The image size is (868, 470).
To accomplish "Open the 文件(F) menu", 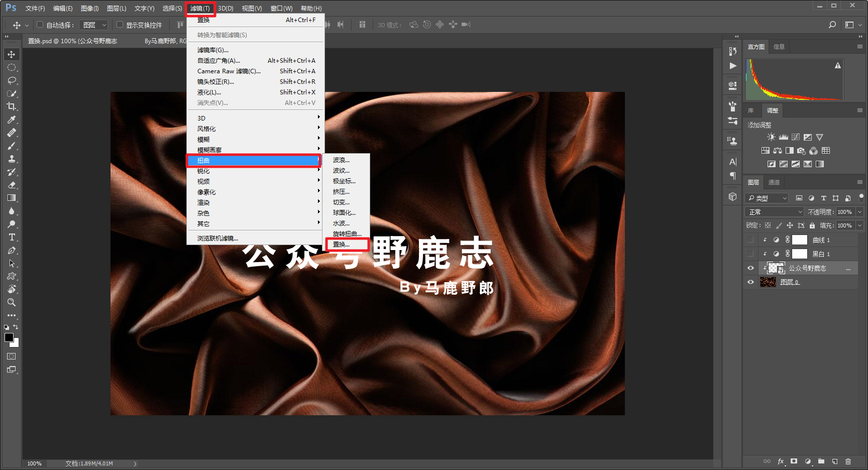I will tap(35, 9).
